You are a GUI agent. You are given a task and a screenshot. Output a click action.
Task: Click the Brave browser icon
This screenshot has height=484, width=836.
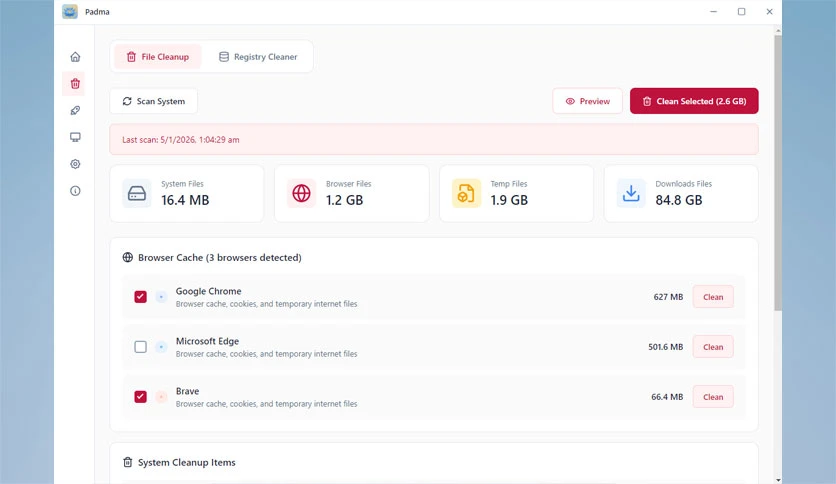161,397
